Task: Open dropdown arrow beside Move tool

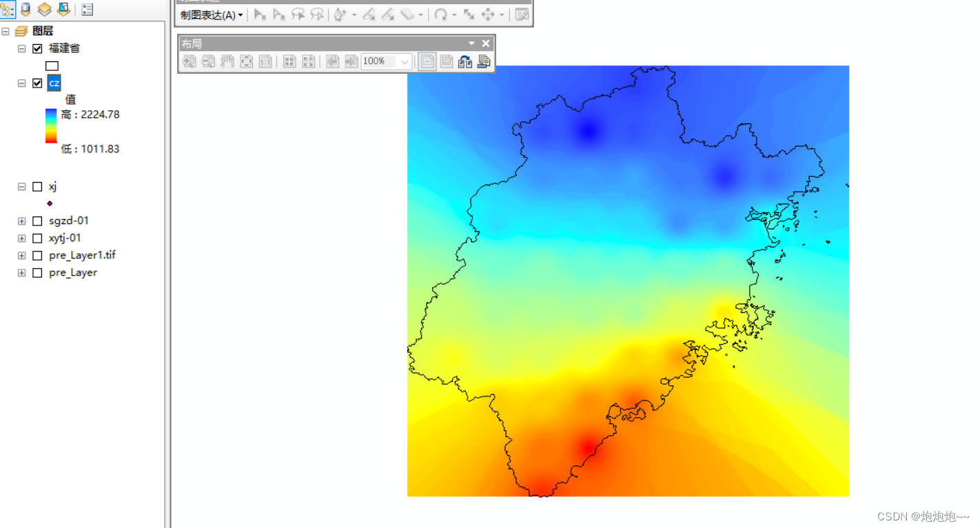Action: [x=502, y=14]
